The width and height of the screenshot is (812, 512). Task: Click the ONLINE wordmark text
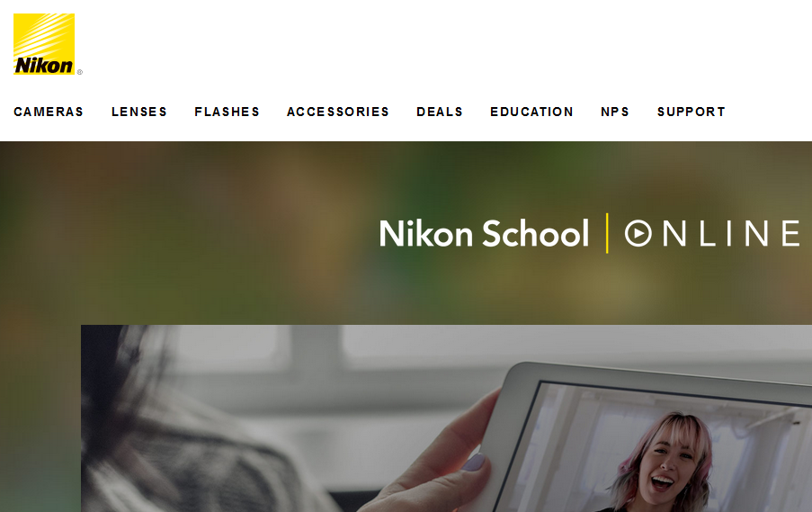coord(712,233)
